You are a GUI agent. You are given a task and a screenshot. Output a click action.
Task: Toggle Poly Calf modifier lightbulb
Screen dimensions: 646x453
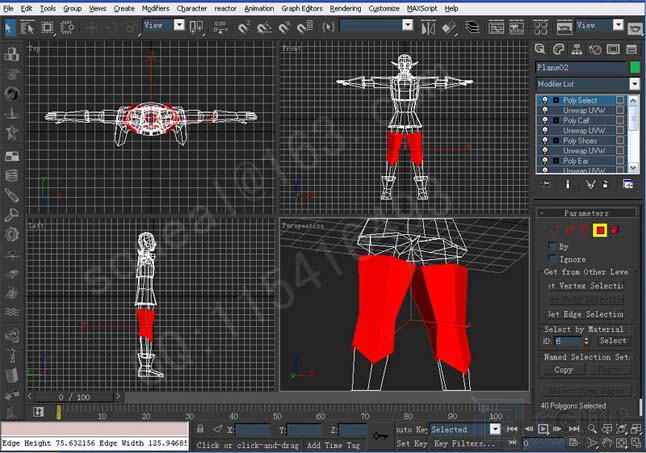[545, 120]
